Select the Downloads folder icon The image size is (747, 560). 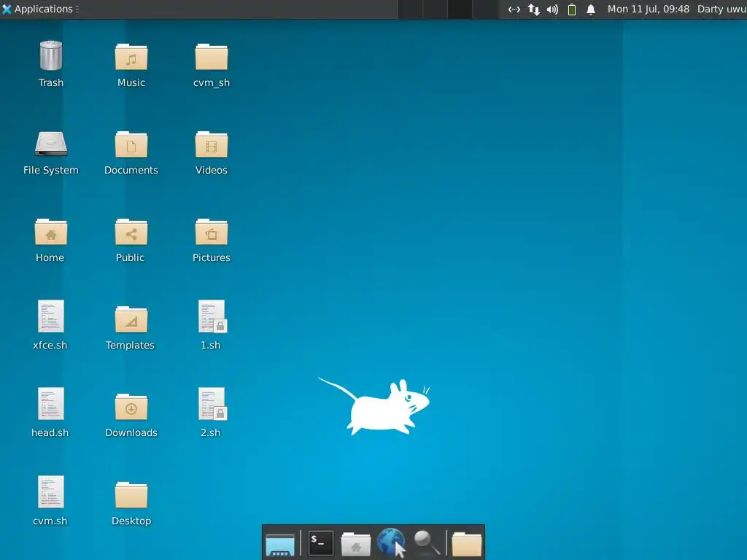(131, 407)
